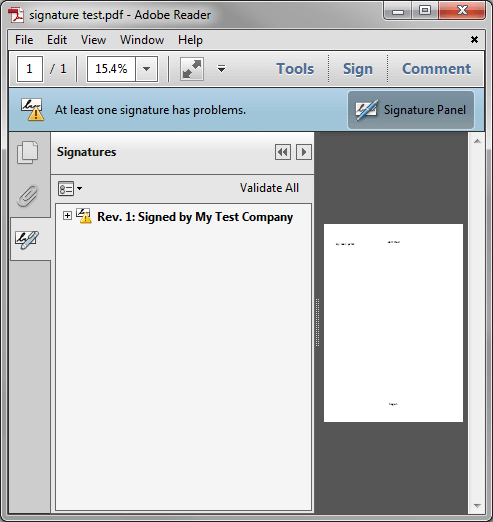Image resolution: width=493 pixels, height=522 pixels.
Task: Open the File menu
Action: pyautogui.click(x=24, y=40)
